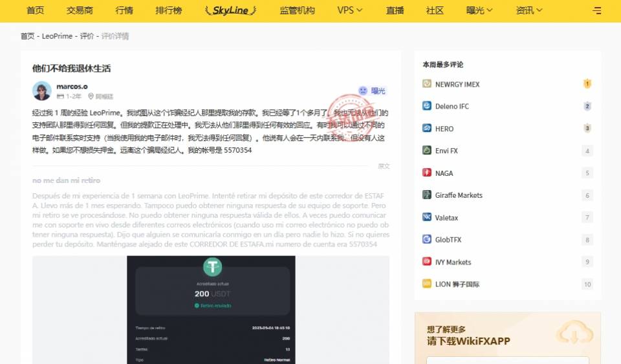This screenshot has height=364, width=621.
Task: Click the LION 狮子国际 broker logo icon
Action: point(426,284)
